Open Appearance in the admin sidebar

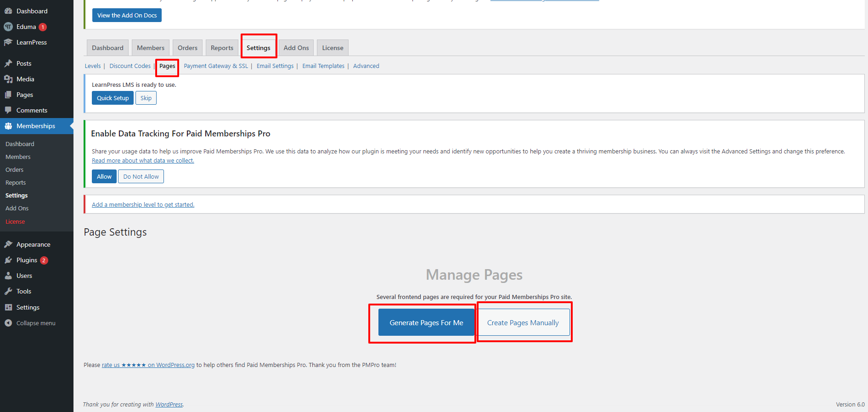pos(37,244)
